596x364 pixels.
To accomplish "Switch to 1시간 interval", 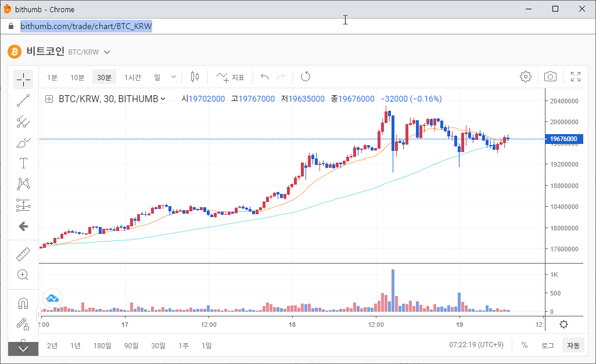I will [x=132, y=78].
